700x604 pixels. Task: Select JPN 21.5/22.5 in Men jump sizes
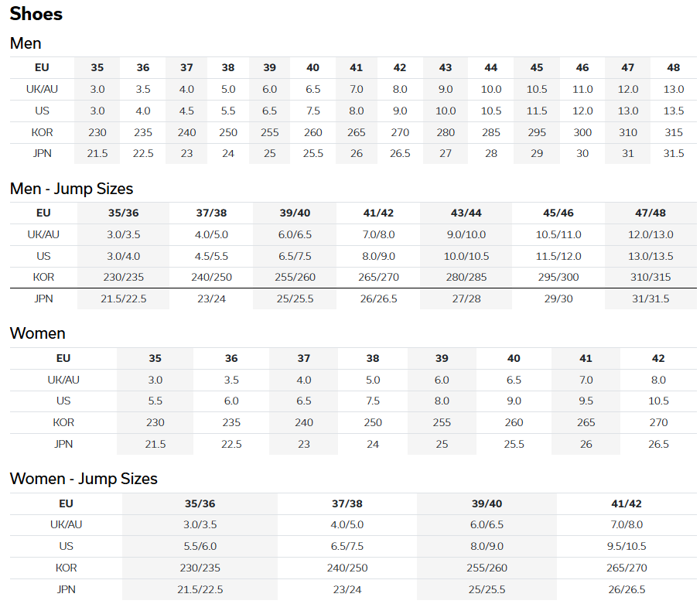point(123,299)
